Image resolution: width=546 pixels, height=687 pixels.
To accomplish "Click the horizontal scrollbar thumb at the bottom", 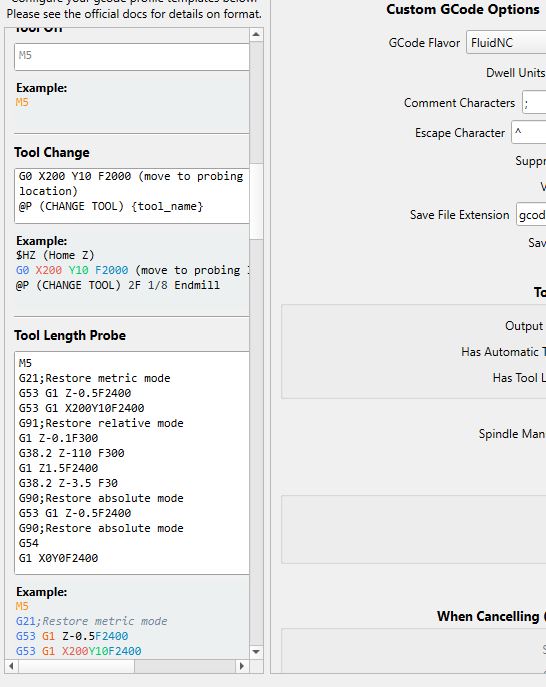I will 184,666.
